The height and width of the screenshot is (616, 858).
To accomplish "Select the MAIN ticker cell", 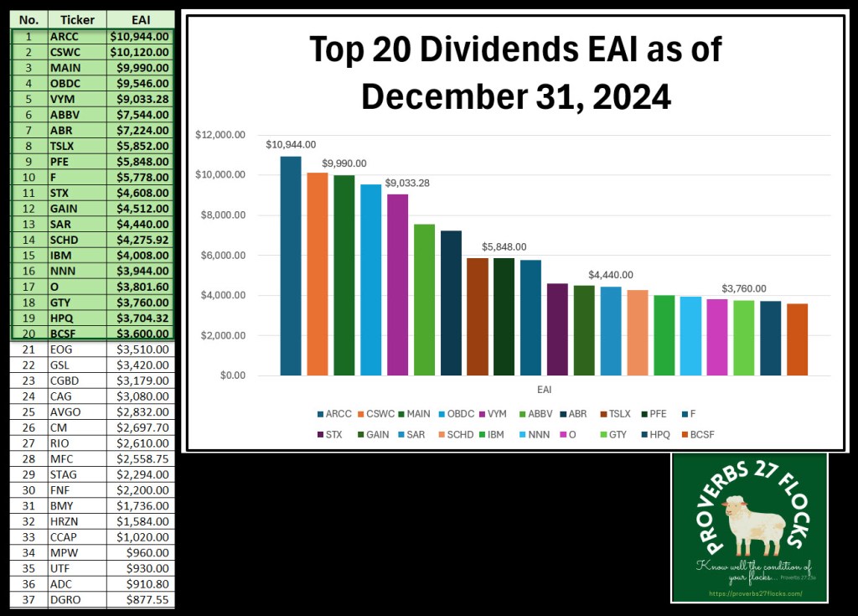I will click(x=65, y=68).
